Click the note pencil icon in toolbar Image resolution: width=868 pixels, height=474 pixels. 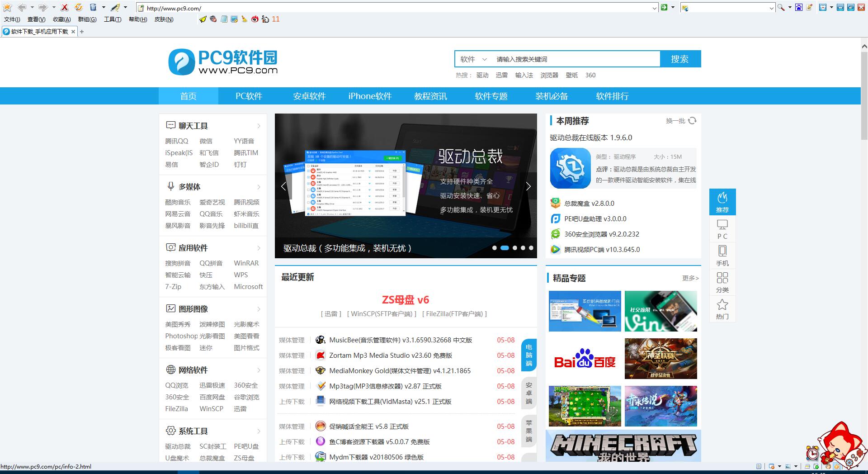point(809,7)
